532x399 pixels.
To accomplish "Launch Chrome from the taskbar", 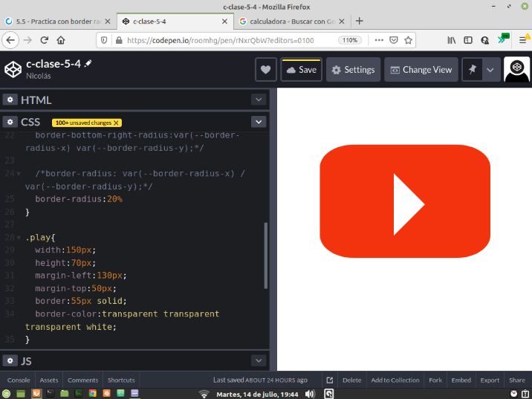I will pos(92,394).
